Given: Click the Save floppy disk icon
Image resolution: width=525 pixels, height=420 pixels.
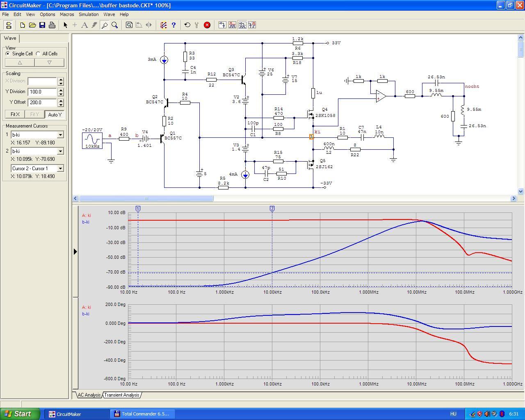Looking at the screenshot, I should point(42,25).
